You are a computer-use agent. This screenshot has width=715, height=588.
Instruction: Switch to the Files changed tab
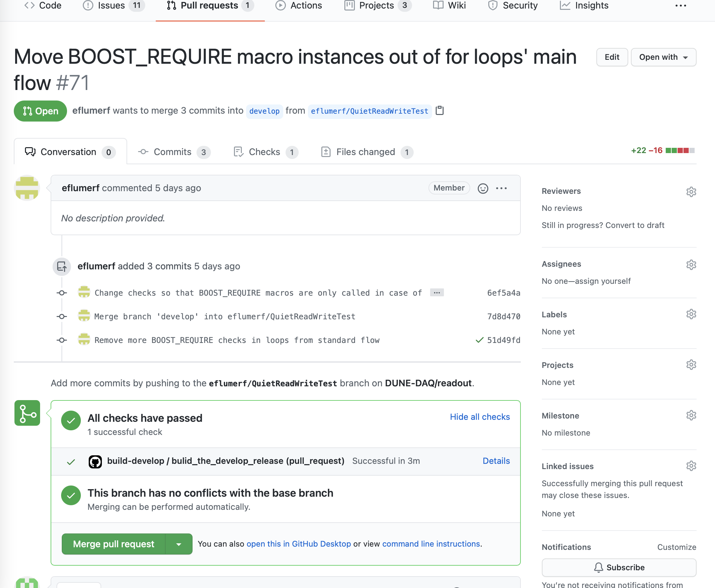(366, 152)
